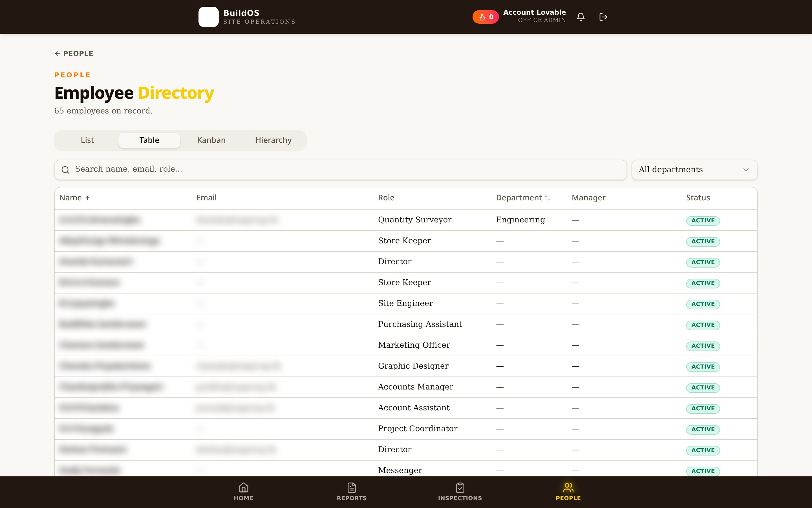Click ACTIVE badge in Quantity Surveyor row
Viewport: 812px width, 508px height.
tap(703, 221)
